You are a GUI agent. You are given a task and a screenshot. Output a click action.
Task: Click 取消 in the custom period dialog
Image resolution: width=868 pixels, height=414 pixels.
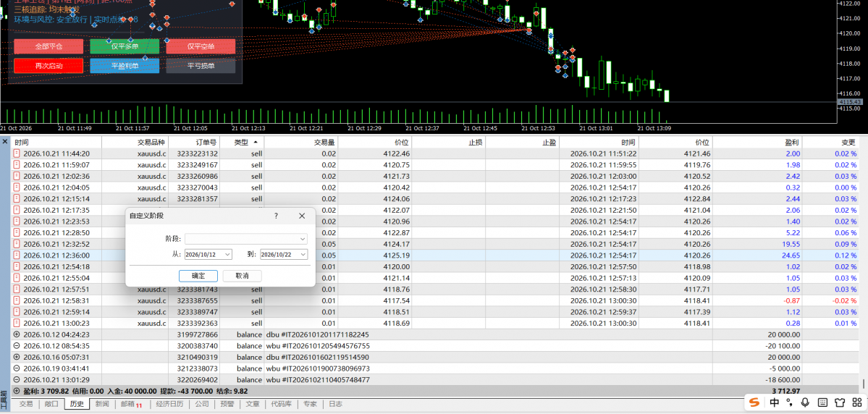pyautogui.click(x=242, y=276)
